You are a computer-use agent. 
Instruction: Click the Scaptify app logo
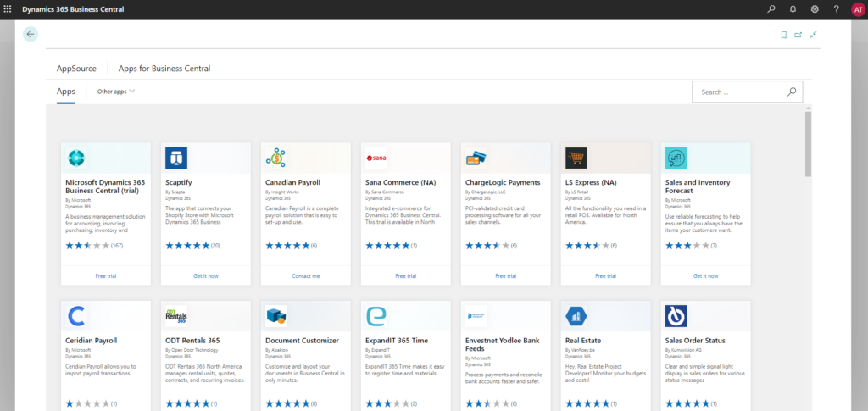pos(176,158)
